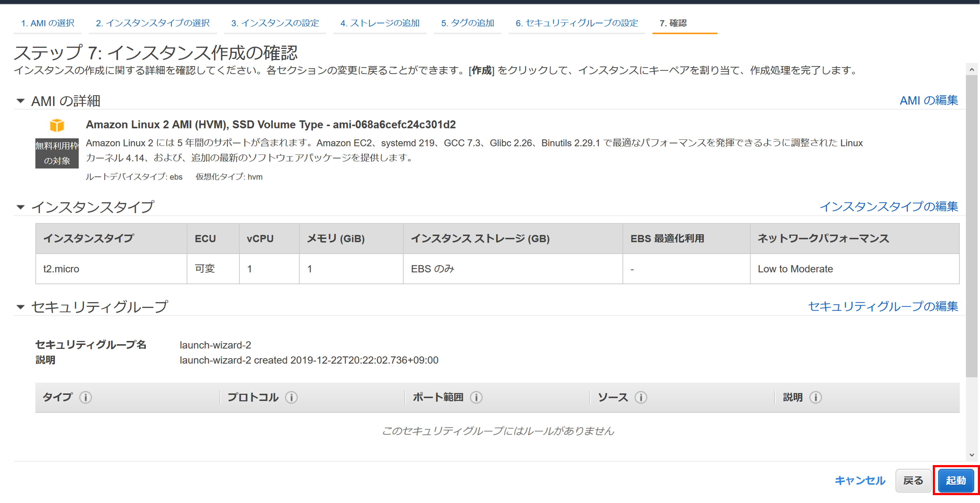Click the Low to Moderate cell

pyautogui.click(x=854, y=269)
